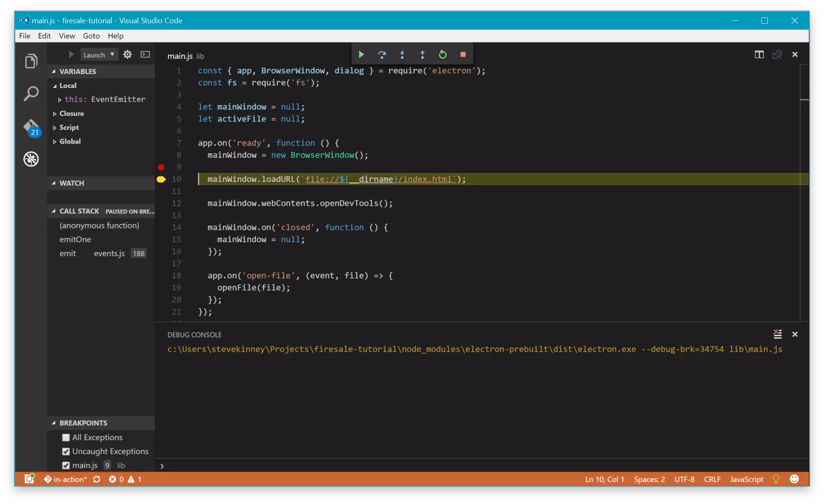
Task: Open the Explorer from the activity bar
Action: click(x=31, y=60)
